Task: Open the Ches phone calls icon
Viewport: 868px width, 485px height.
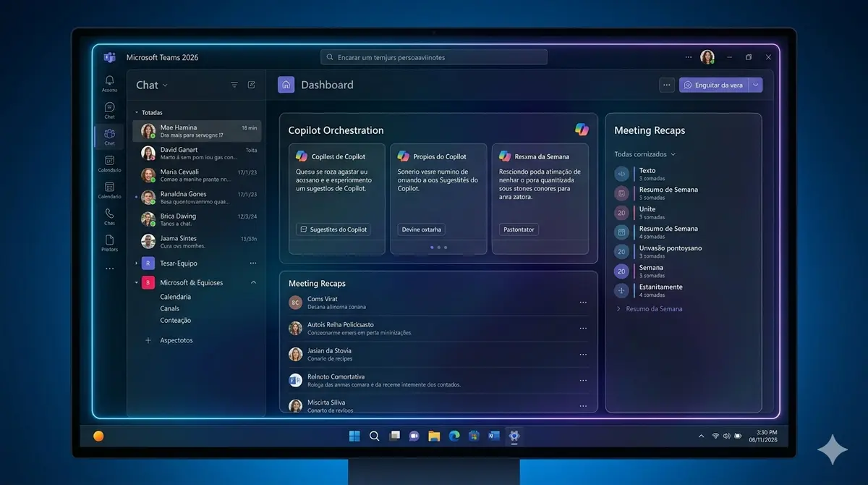Action: click(109, 213)
